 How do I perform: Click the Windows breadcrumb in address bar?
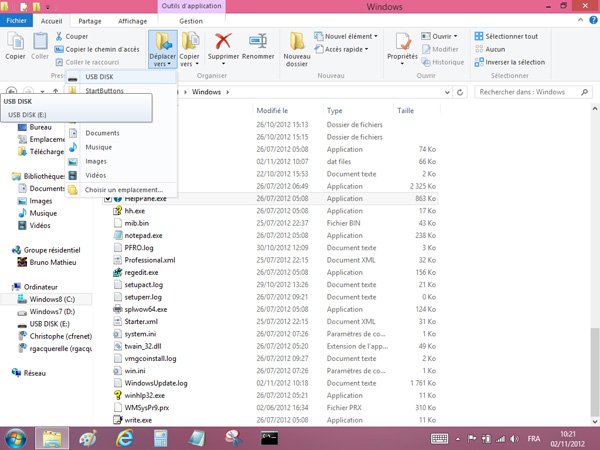tap(206, 92)
